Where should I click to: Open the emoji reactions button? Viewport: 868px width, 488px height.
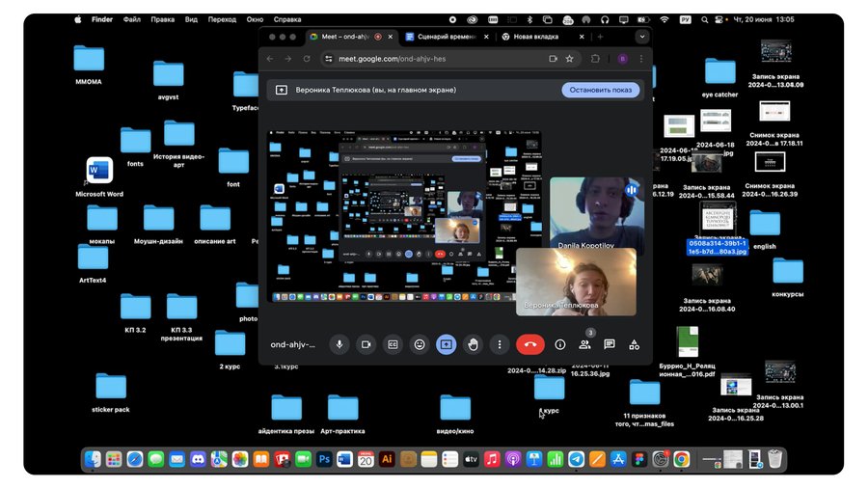[x=420, y=344]
